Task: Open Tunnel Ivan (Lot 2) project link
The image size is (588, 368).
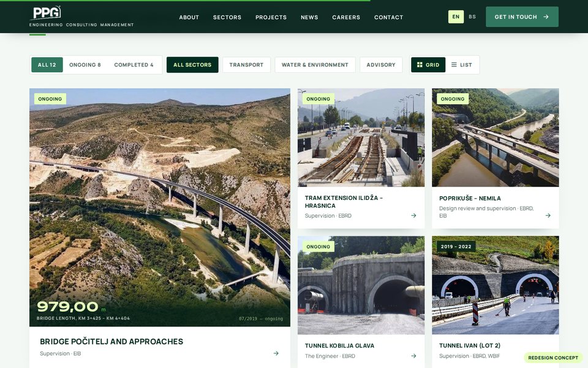Action: pyautogui.click(x=470, y=345)
